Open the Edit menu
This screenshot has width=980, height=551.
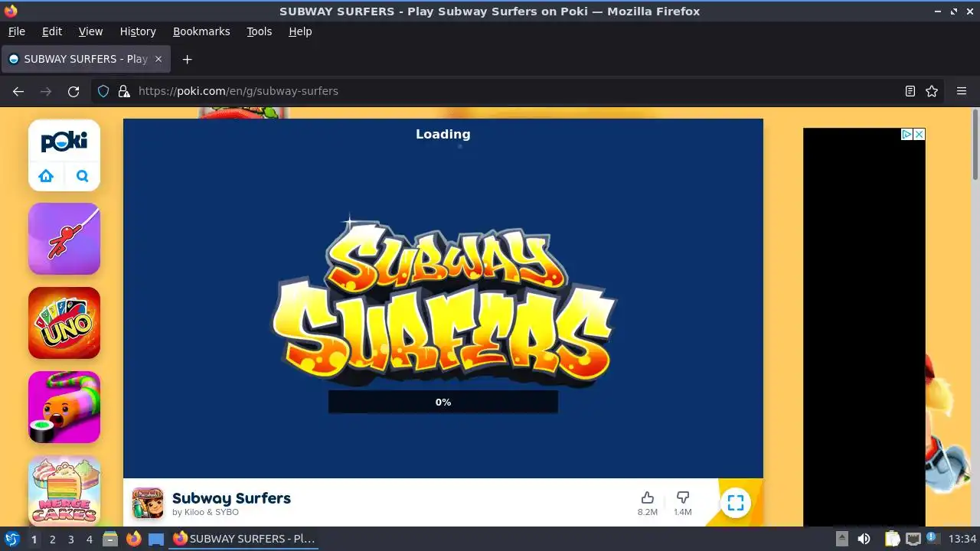click(52, 31)
